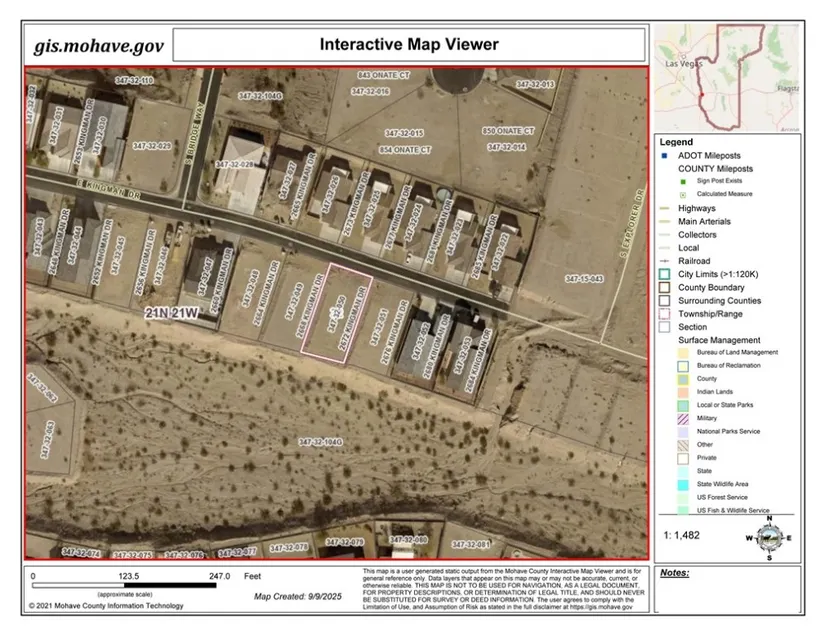825x635 pixels.
Task: Select the pink highlighted parcel on Kingman Dr
Action: coord(337,314)
